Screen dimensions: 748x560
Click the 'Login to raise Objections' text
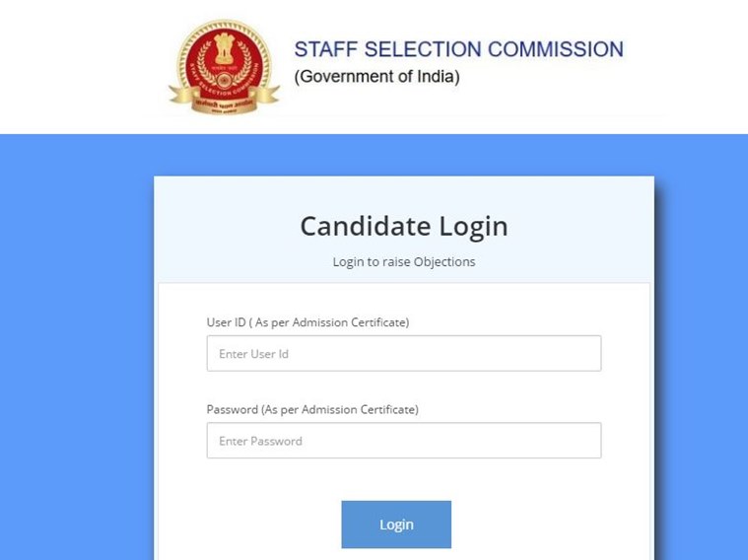pyautogui.click(x=404, y=261)
